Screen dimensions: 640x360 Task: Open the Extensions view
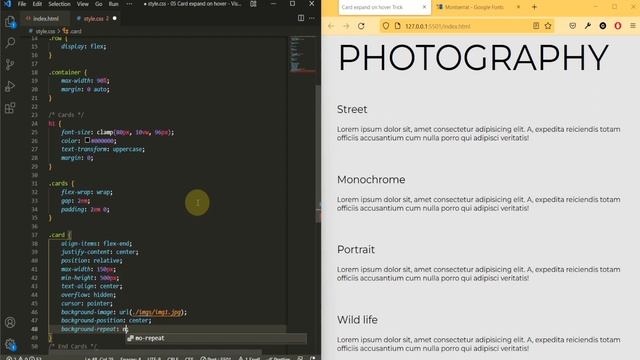(10, 108)
